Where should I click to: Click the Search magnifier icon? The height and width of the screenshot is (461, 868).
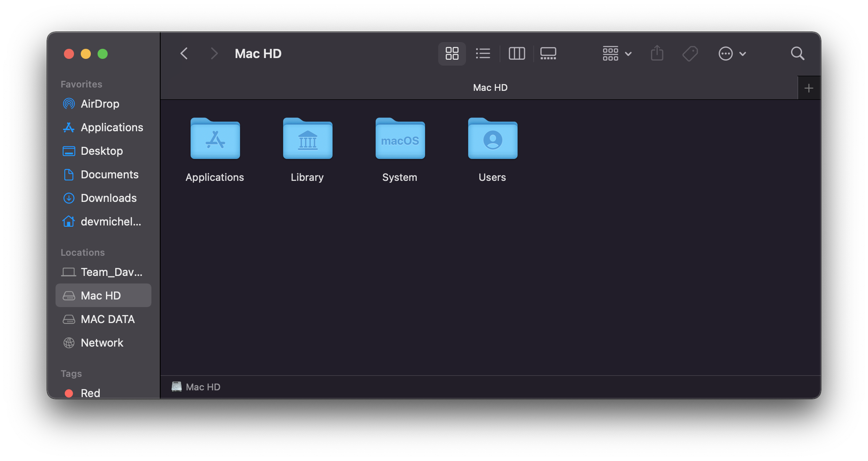797,53
